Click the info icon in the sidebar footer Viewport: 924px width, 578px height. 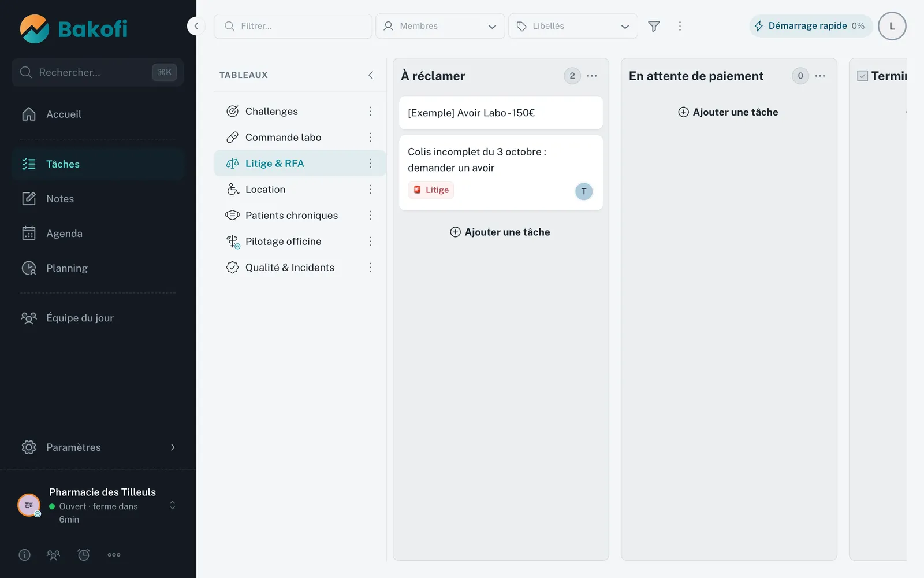[x=24, y=555]
